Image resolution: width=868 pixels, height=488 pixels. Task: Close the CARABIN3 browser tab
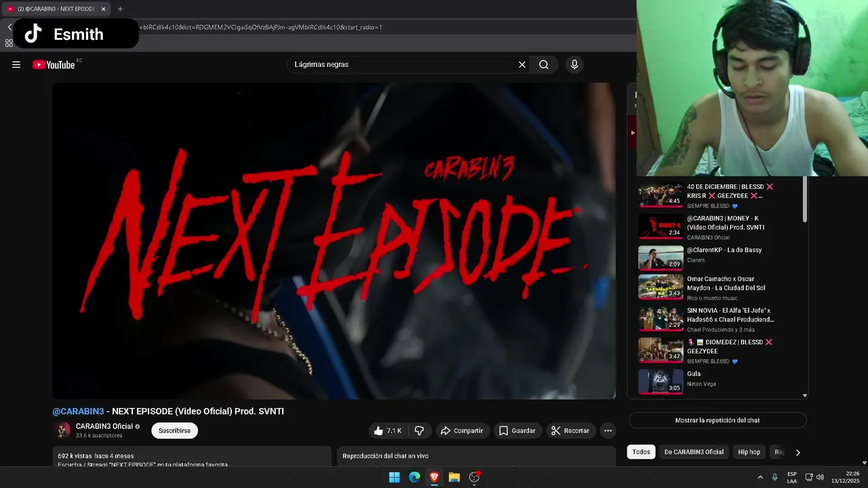103,9
